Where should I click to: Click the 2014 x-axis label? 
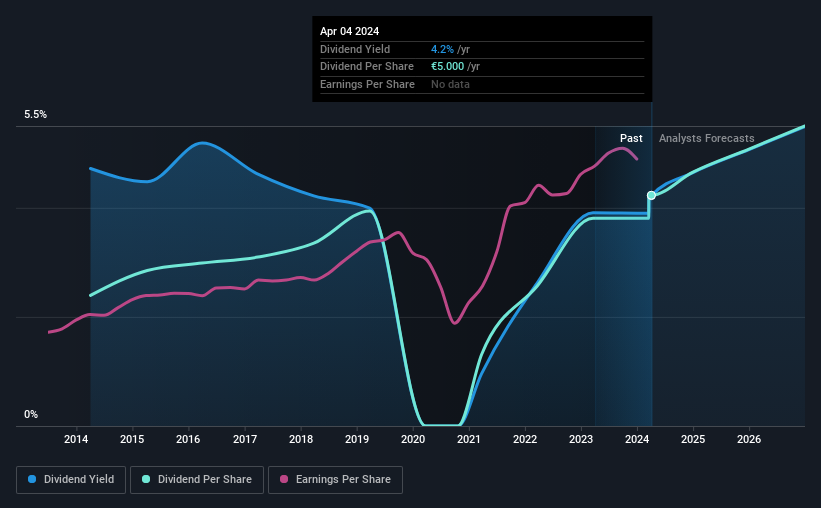click(x=76, y=439)
